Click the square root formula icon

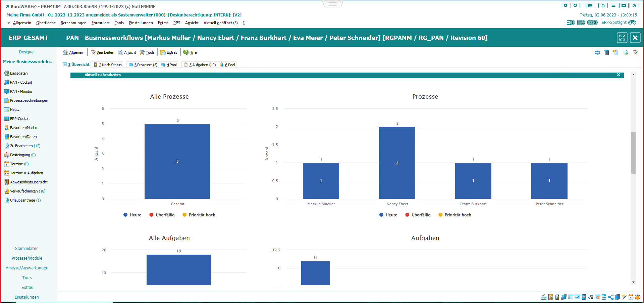tap(591, 297)
